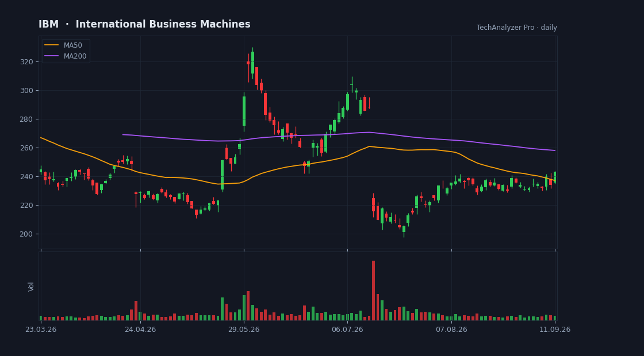Click the 07.08.26 date label
Screen dimensions: 644x356
(451, 330)
